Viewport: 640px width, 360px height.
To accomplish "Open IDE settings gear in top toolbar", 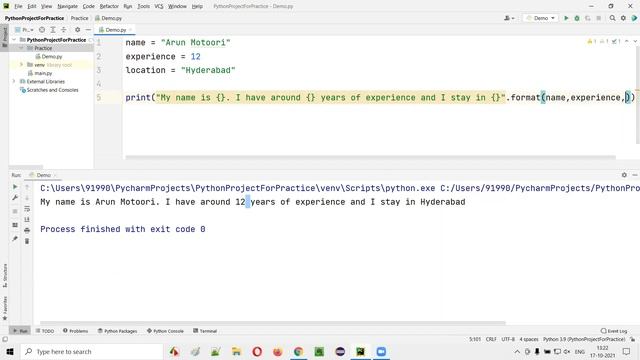I will [x=623, y=18].
